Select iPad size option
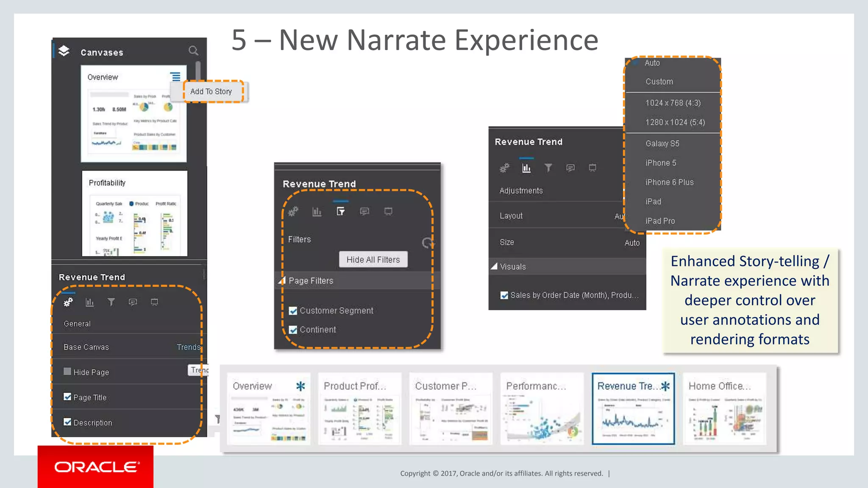The image size is (868, 488). tap(654, 202)
